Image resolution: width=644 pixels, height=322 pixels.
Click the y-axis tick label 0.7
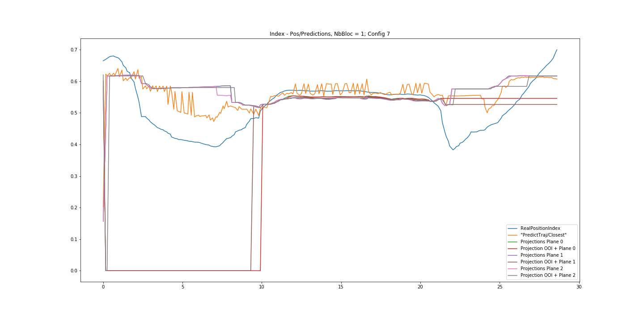pos(73,50)
